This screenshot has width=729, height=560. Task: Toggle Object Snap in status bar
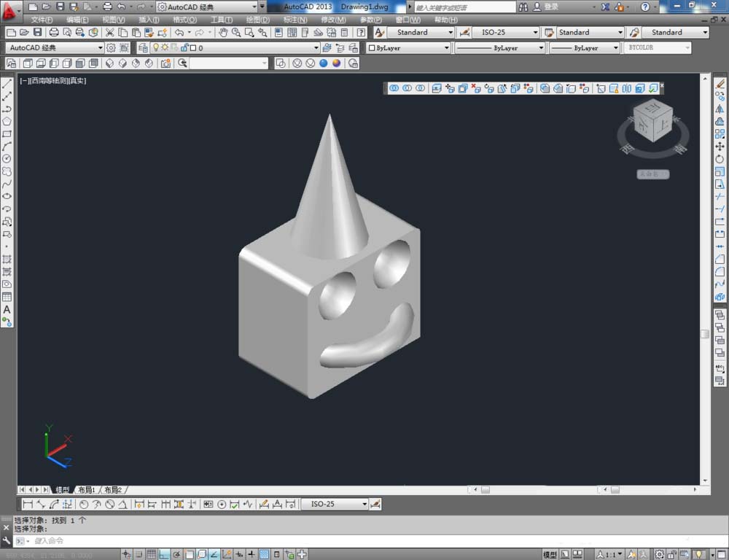coord(190,554)
